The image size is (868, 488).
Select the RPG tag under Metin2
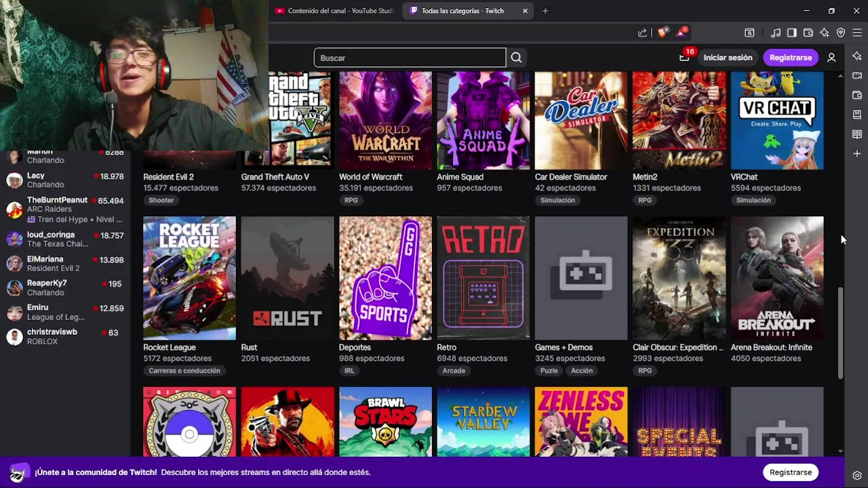(645, 201)
